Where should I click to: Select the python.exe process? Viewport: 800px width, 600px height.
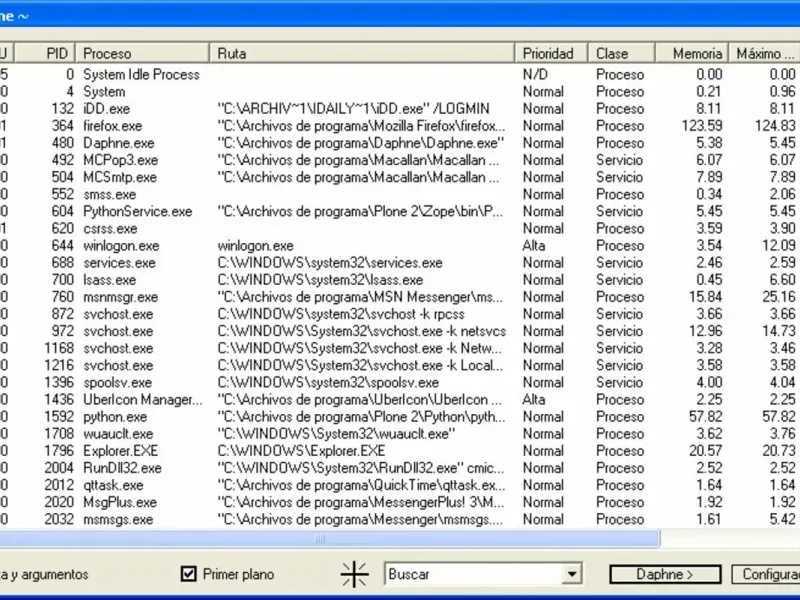(115, 417)
